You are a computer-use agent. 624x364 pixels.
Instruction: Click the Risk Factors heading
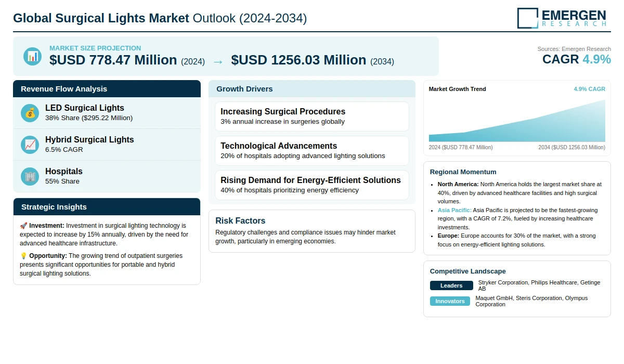click(x=240, y=220)
